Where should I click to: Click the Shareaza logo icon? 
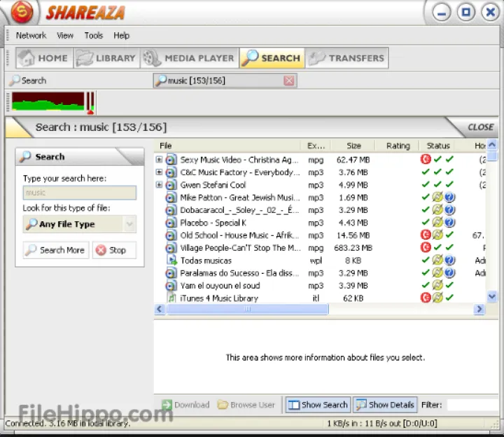point(23,13)
